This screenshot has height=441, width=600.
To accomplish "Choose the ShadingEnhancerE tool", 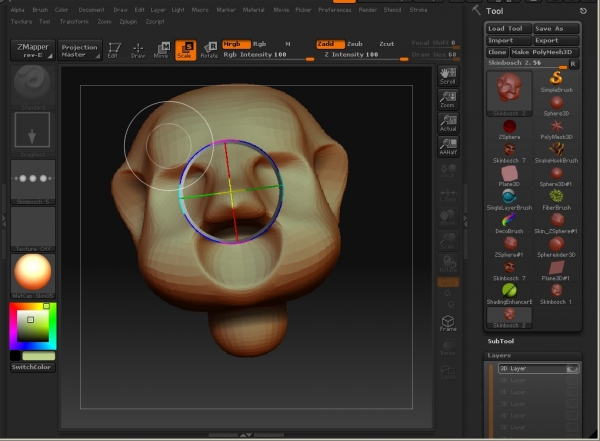I will (509, 294).
